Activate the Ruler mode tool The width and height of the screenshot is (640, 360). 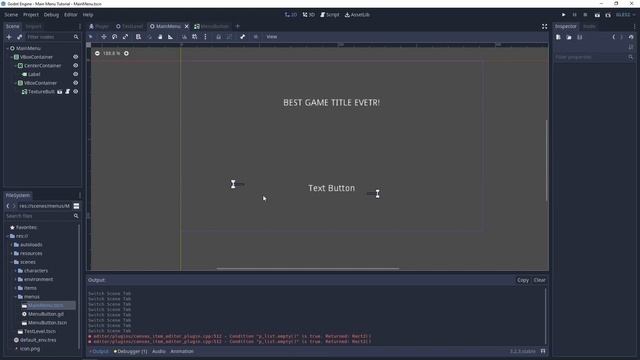click(x=171, y=37)
